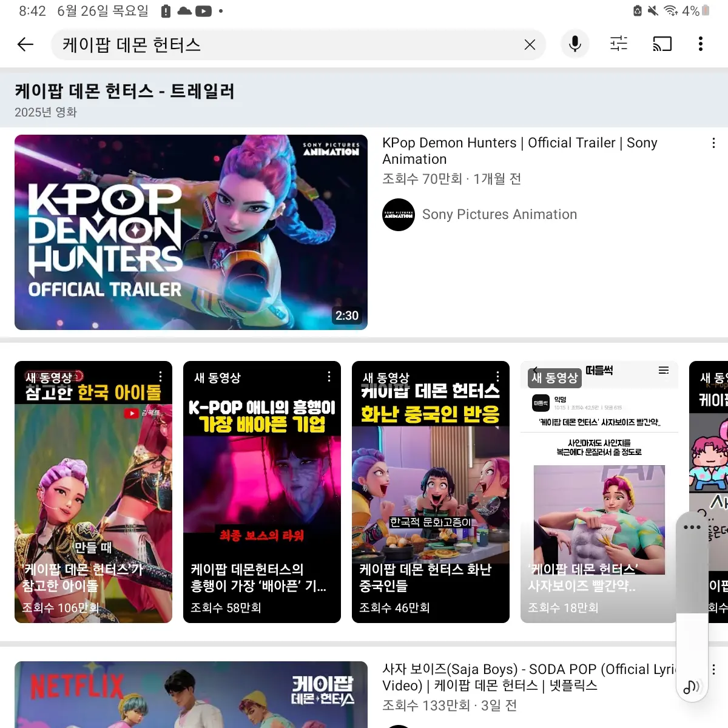Tap the three-dot handle on floating volume panel
The image size is (728, 728).
point(692,527)
